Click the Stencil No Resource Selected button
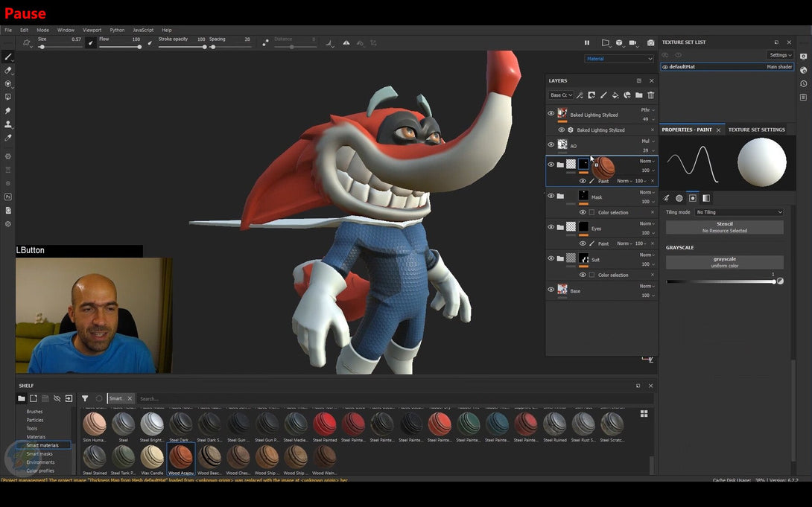Screen dimensions: 812x507 (725, 227)
